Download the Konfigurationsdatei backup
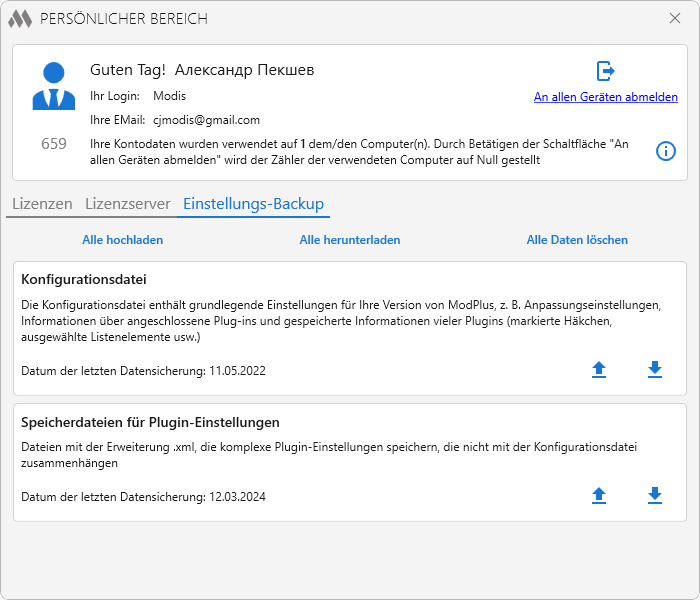 (655, 370)
